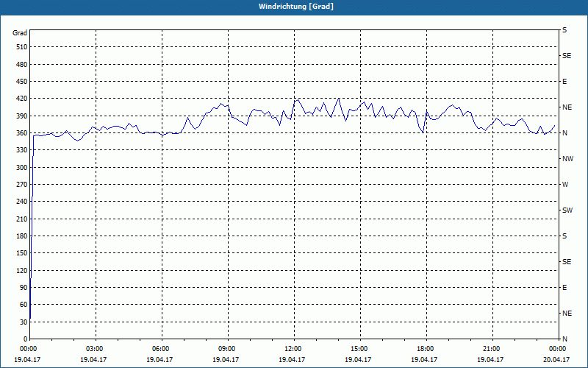The height and width of the screenshot is (368, 588).
Task: Click the 60 y-axis tick label
Action: 24,305
